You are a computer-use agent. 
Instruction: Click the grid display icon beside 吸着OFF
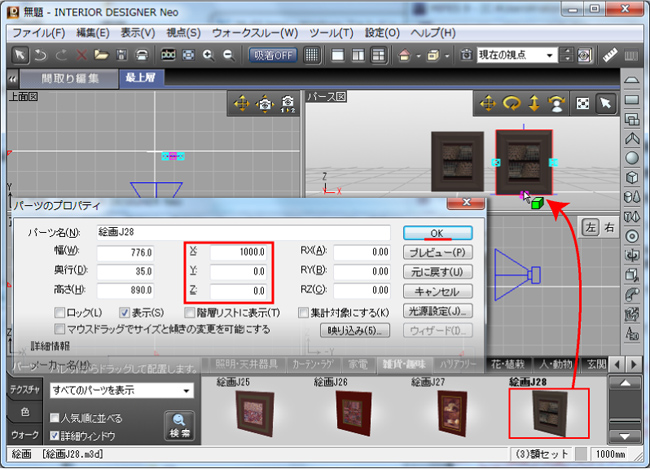312,55
